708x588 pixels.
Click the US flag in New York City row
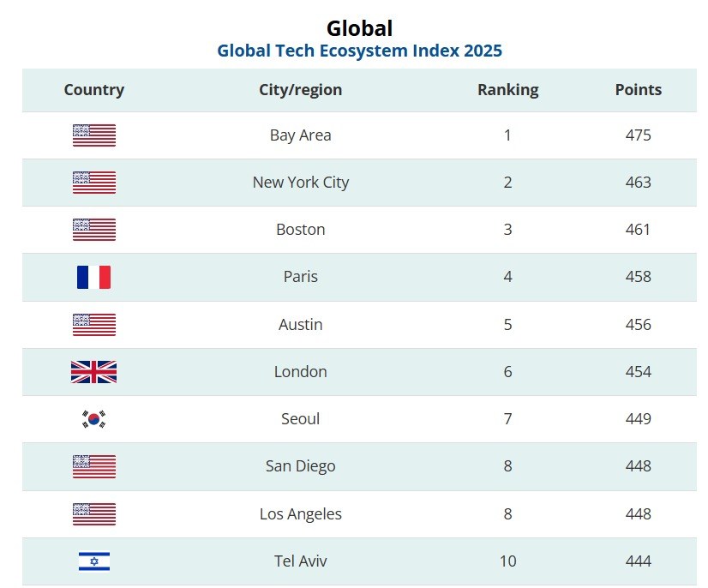point(94,183)
